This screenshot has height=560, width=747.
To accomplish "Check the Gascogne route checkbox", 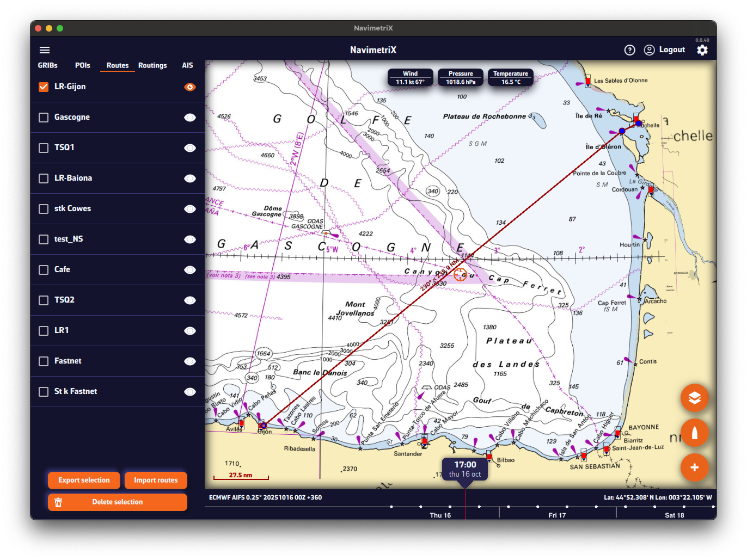I will (44, 118).
